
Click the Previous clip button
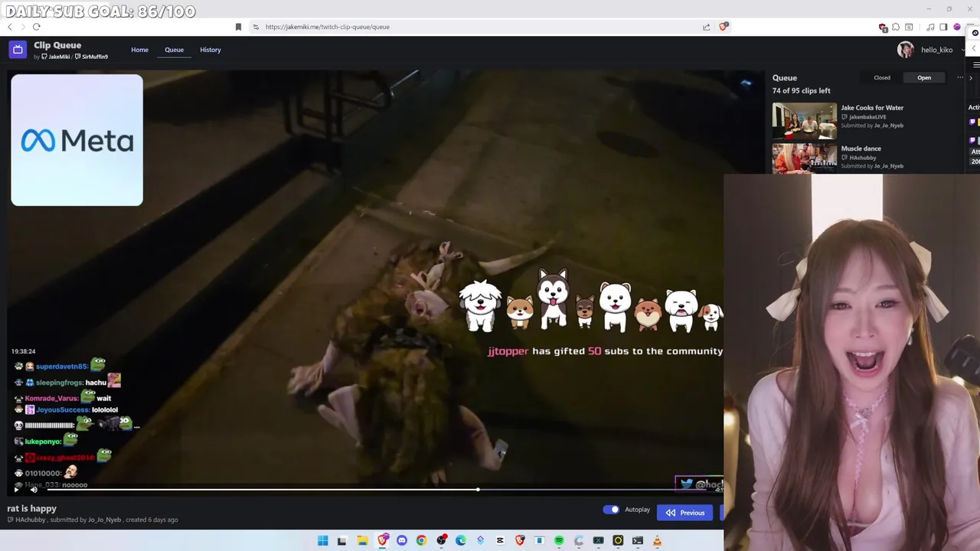[685, 513]
